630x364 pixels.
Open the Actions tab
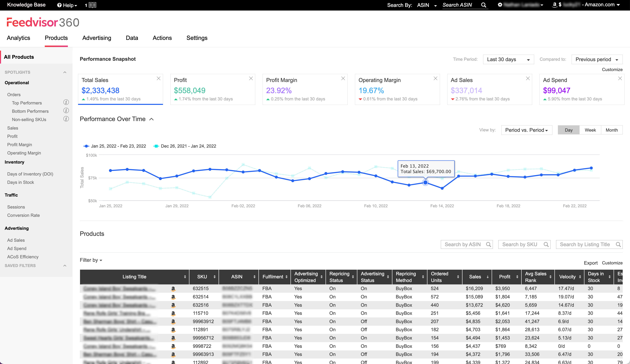pos(162,38)
